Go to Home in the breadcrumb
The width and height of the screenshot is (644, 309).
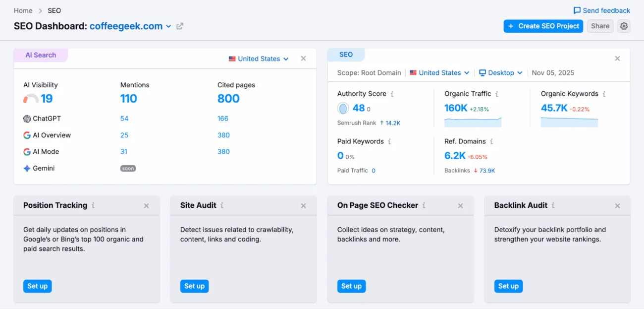[x=23, y=10]
